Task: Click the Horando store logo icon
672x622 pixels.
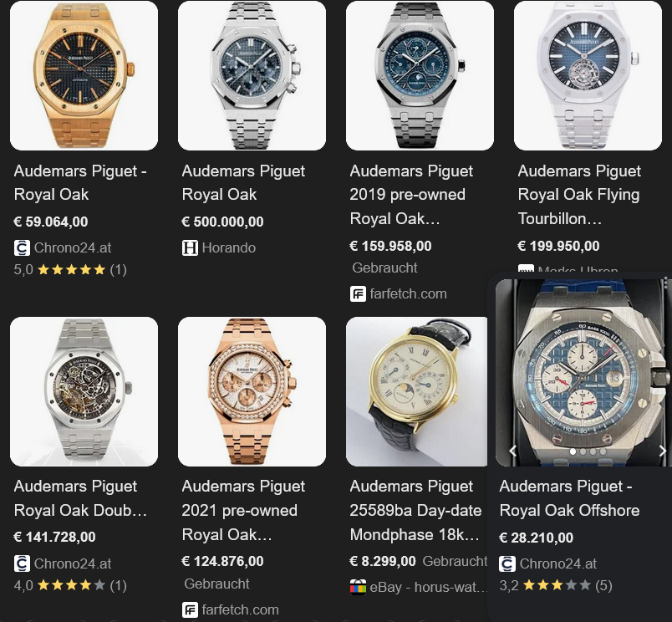Action: click(x=190, y=247)
